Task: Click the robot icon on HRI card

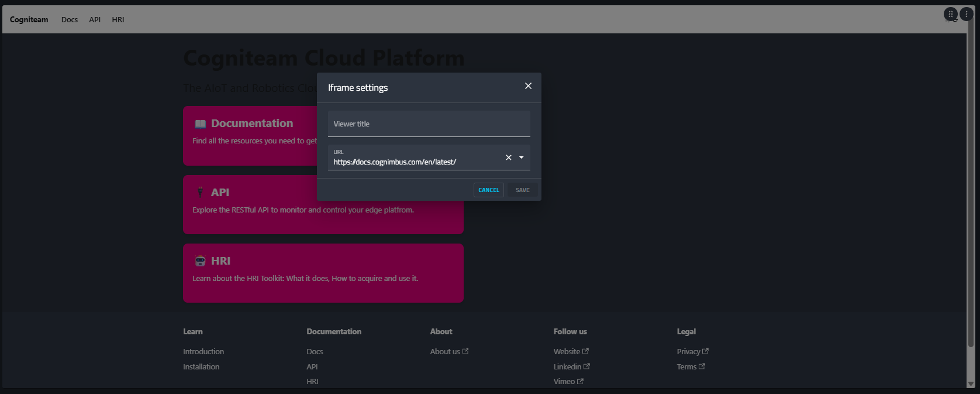Action: tap(201, 261)
